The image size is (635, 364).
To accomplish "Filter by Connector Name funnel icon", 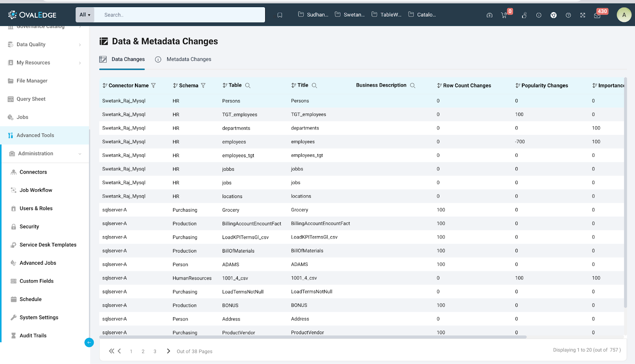I will [154, 85].
